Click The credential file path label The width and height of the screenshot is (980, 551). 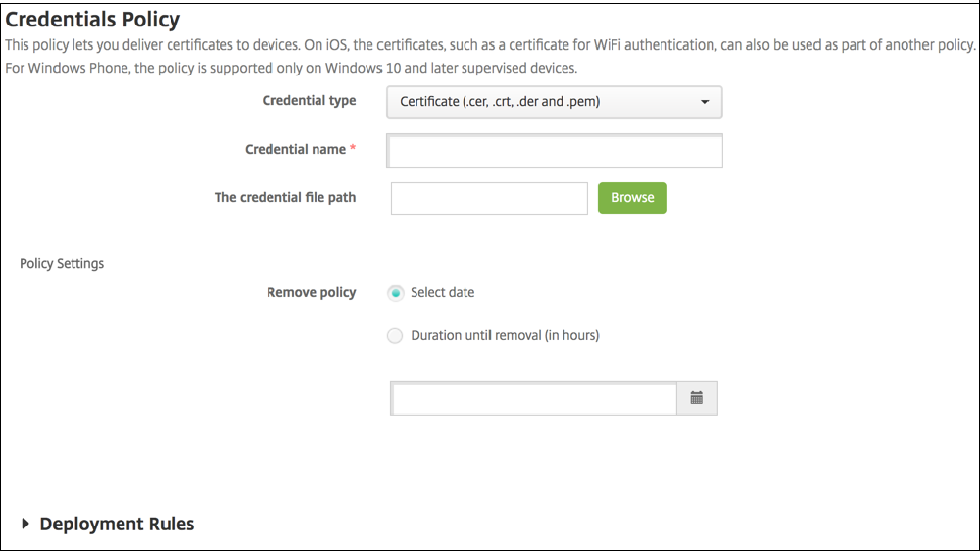pyautogui.click(x=285, y=197)
